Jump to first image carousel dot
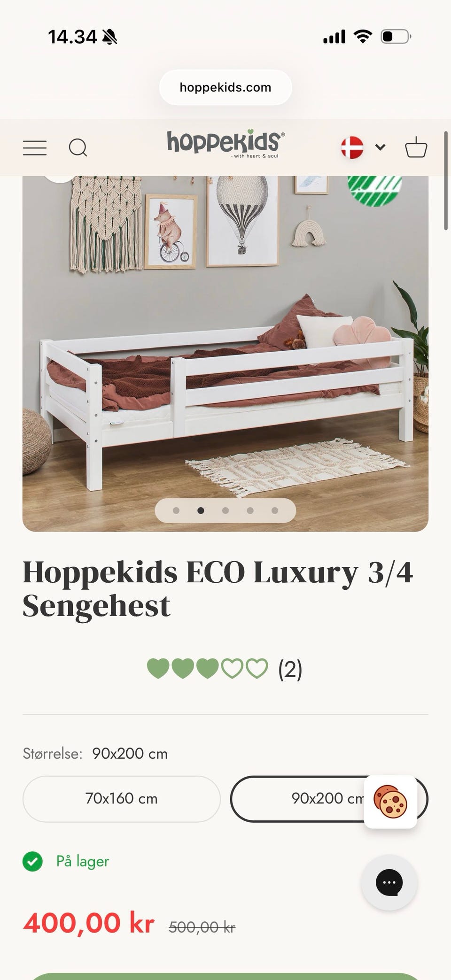This screenshot has height=980, width=451. [x=176, y=510]
